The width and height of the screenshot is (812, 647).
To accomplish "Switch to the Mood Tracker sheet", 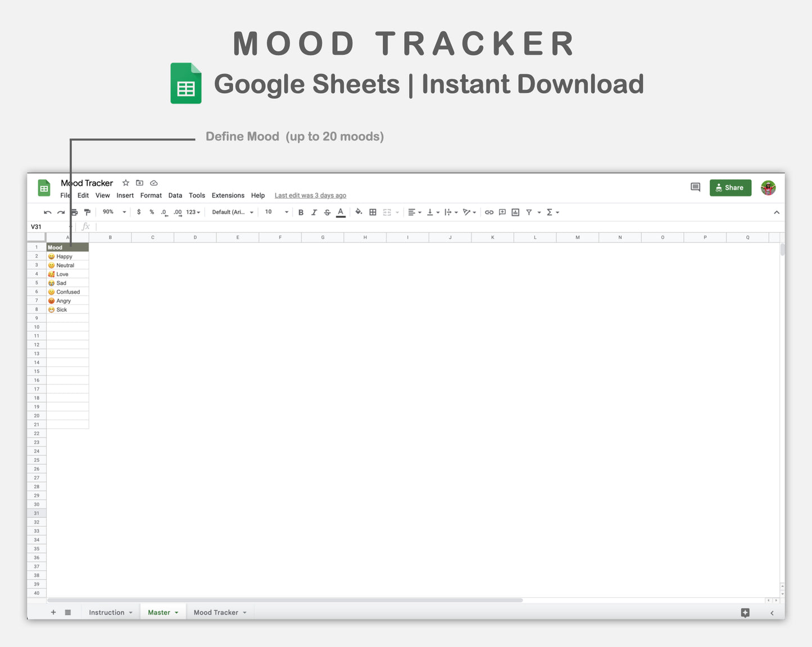I will 216,612.
